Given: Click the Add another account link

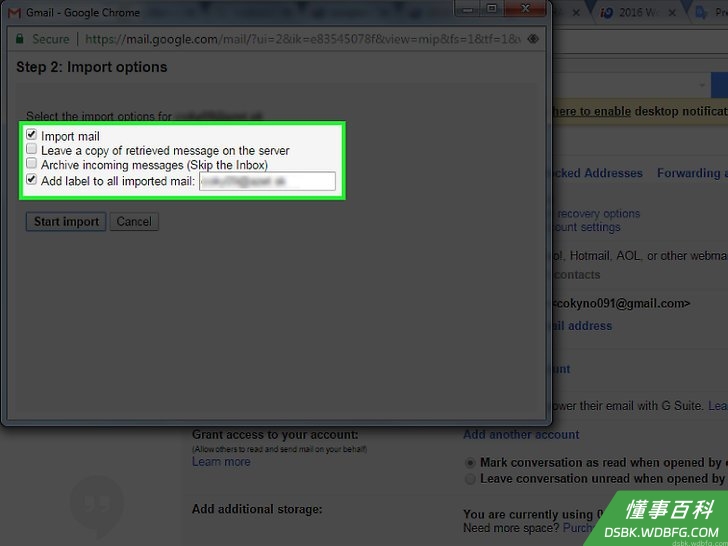Looking at the screenshot, I should point(521,435).
